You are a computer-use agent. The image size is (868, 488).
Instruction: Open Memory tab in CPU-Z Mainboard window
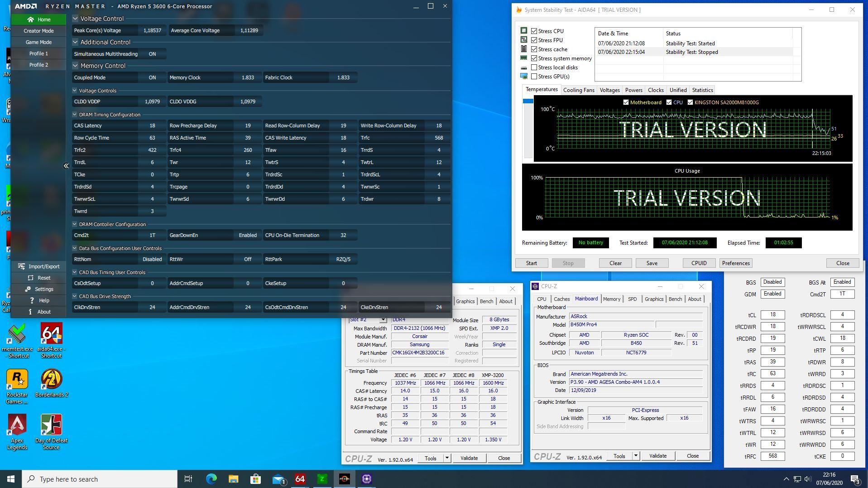[611, 299]
